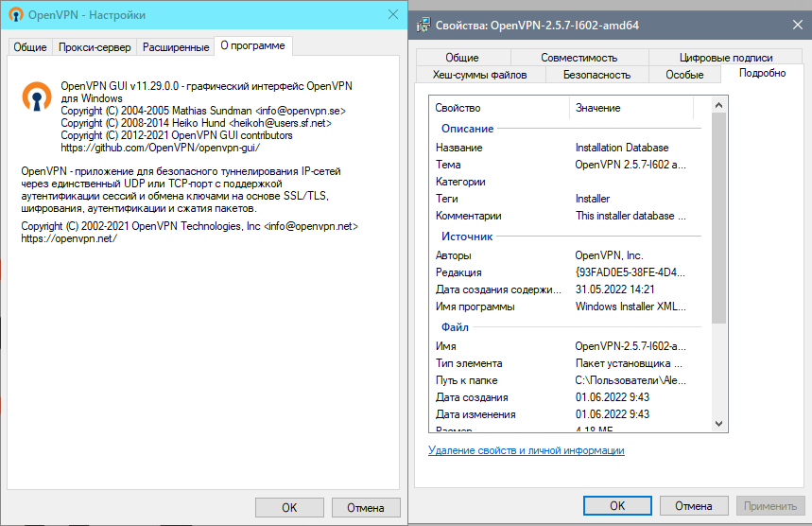812x526 pixels.
Task: Select the Имя программы row
Action: [568, 307]
